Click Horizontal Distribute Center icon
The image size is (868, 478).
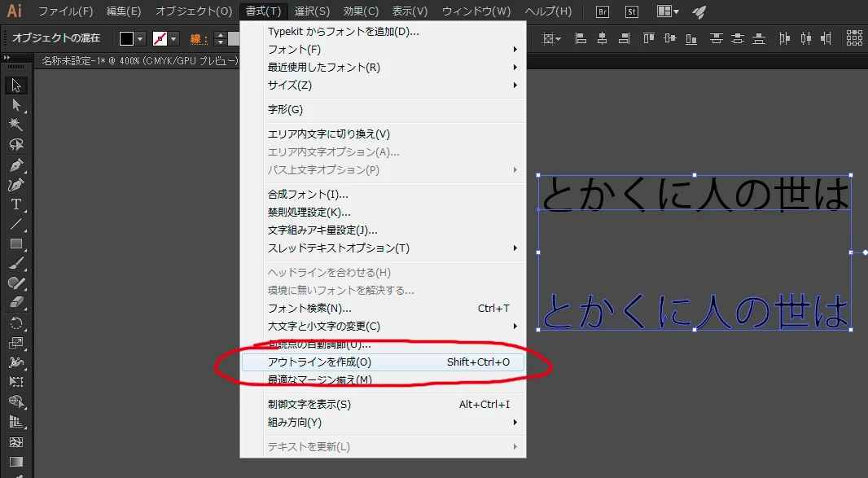[x=806, y=38]
